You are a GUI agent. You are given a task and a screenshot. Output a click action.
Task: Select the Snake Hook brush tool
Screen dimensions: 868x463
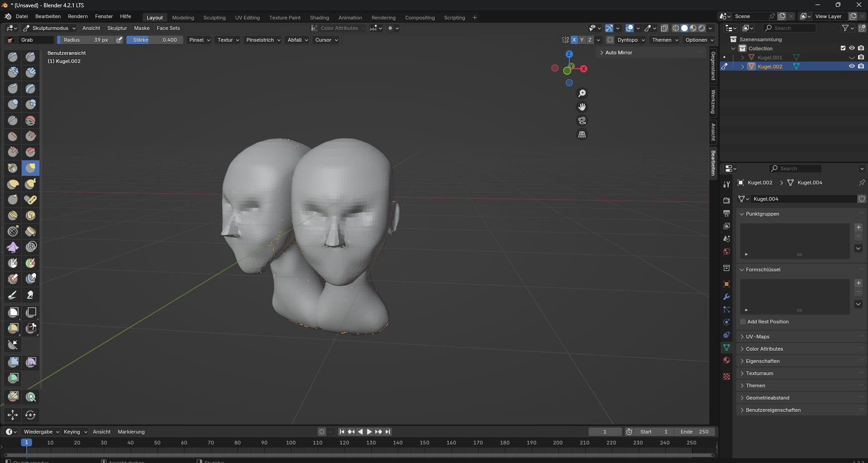click(x=30, y=184)
